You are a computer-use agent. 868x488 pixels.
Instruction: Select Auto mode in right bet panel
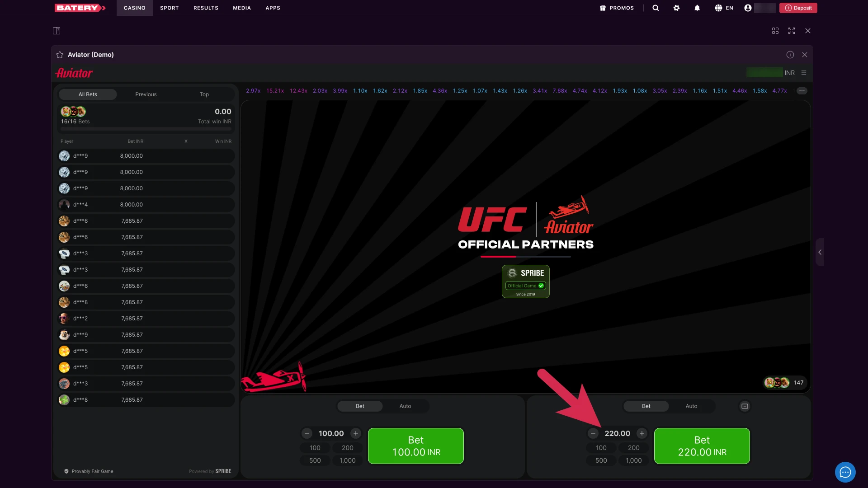(x=691, y=406)
